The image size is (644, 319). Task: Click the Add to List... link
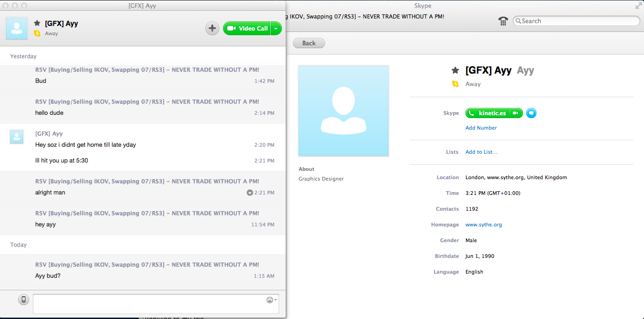coord(481,152)
